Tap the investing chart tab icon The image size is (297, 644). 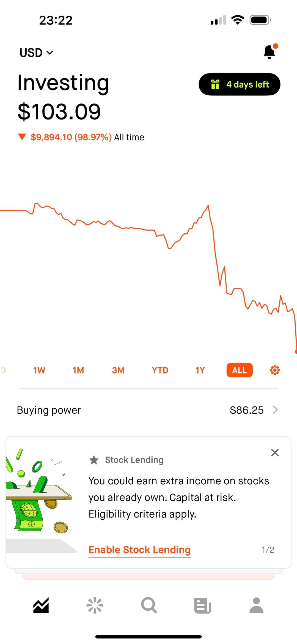point(41,605)
